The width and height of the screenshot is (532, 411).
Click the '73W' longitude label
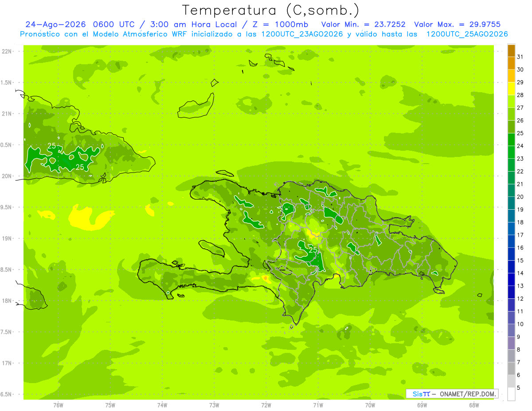tap(214, 405)
